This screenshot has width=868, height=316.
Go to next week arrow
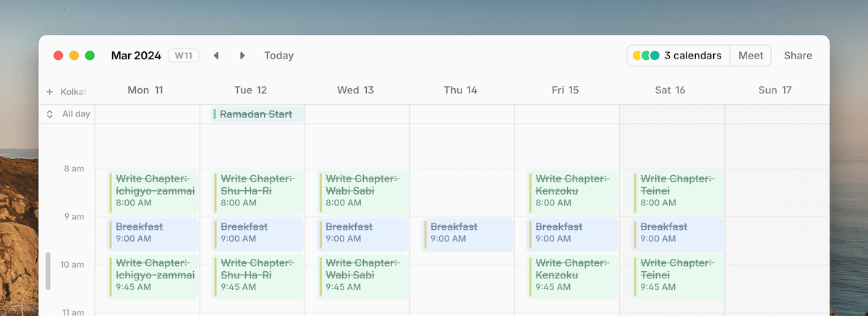[242, 56]
